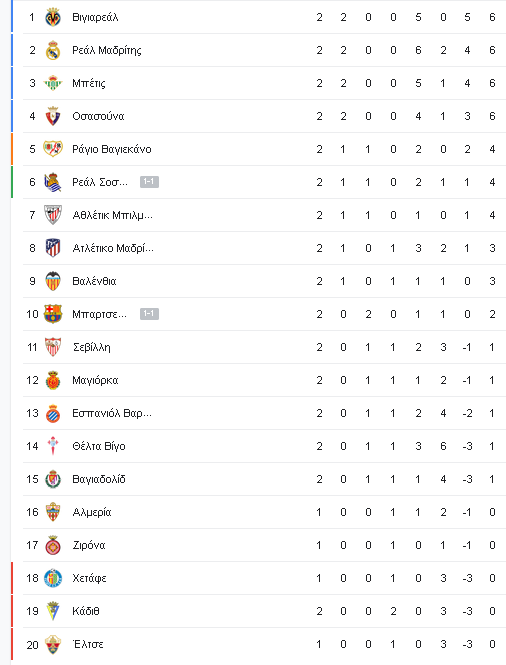The height and width of the screenshot is (665, 506).
Task: Select the Celta Vigo (Θέλτα Βίγο) crest
Action: point(53,446)
